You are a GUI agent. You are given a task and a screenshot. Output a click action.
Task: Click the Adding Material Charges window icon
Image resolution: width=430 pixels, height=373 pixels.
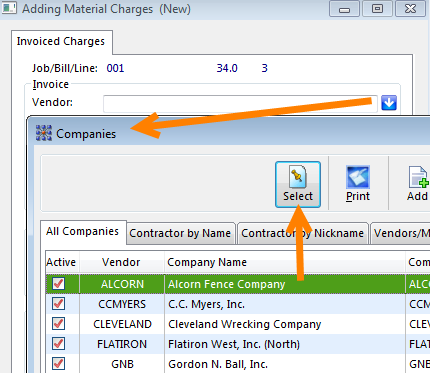tap(9, 8)
